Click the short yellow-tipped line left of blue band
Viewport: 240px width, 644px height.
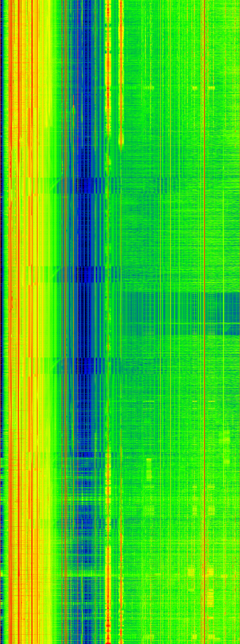(x=73, y=108)
